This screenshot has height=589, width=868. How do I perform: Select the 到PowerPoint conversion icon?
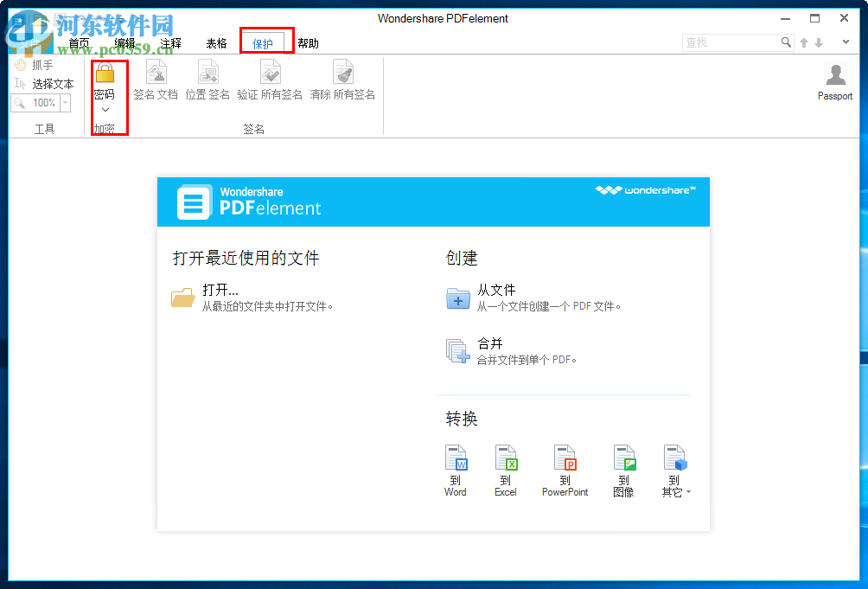click(565, 458)
